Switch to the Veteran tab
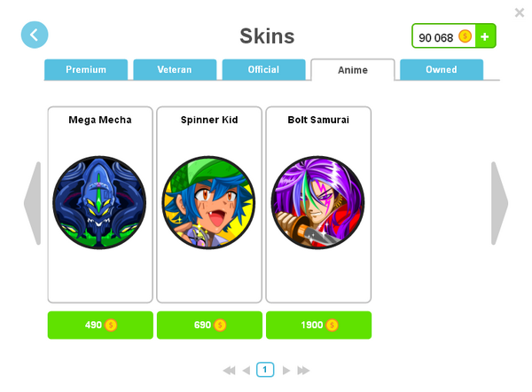Screen dimensions: 532x392 click(175, 69)
